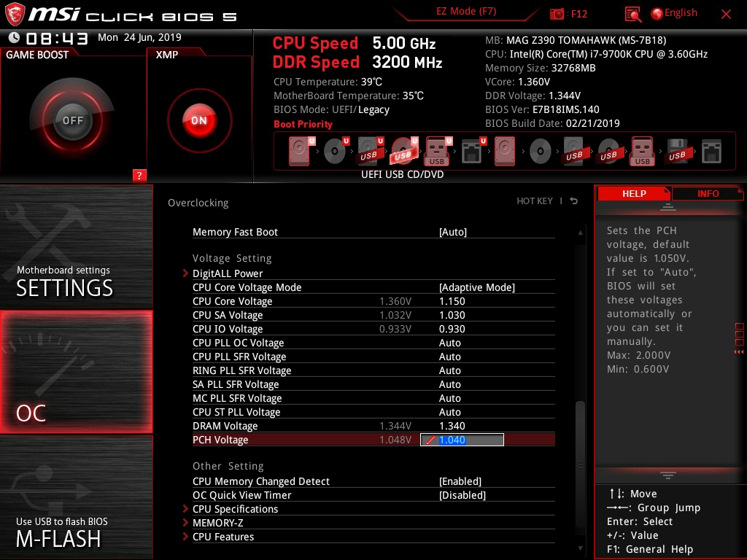Select CPU SA Voltage value 1.030

[452, 315]
